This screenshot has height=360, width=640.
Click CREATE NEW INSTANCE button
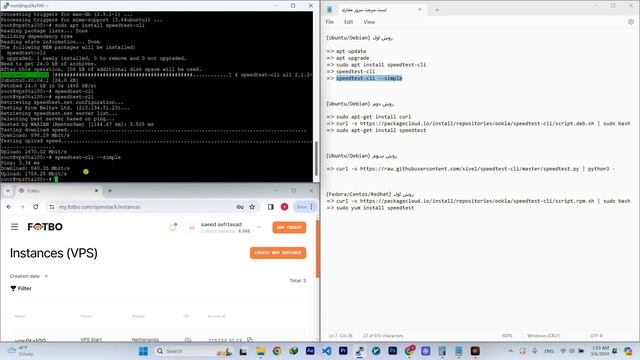pos(278,253)
